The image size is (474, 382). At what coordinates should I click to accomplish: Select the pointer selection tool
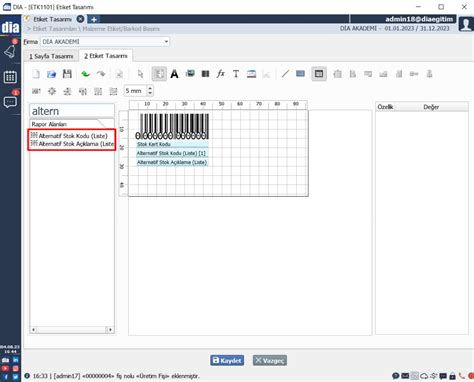click(140, 74)
